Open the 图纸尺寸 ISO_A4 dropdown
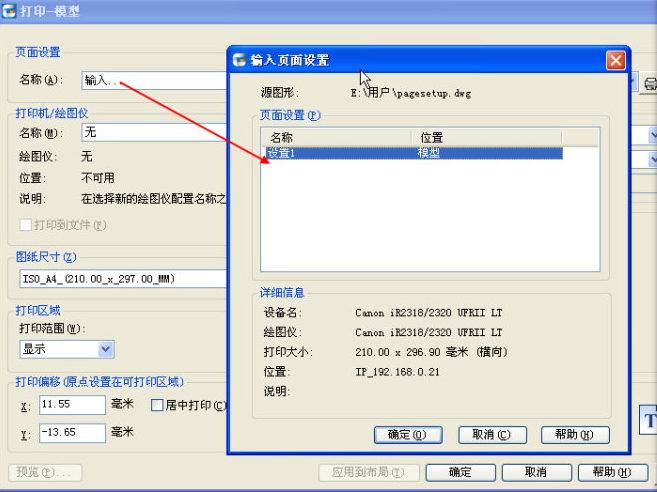Image resolution: width=657 pixels, height=492 pixels. click(120, 279)
